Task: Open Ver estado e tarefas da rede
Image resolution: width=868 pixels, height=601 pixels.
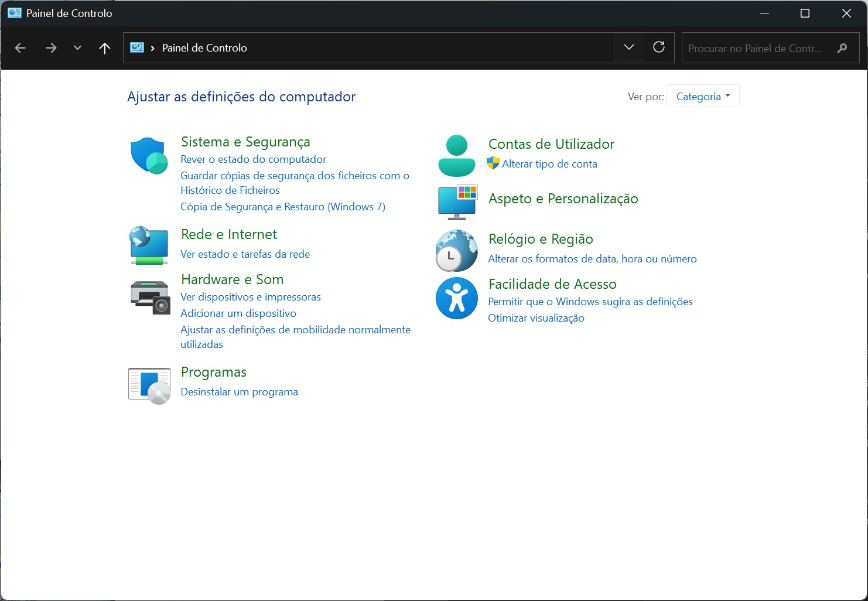Action: point(245,254)
